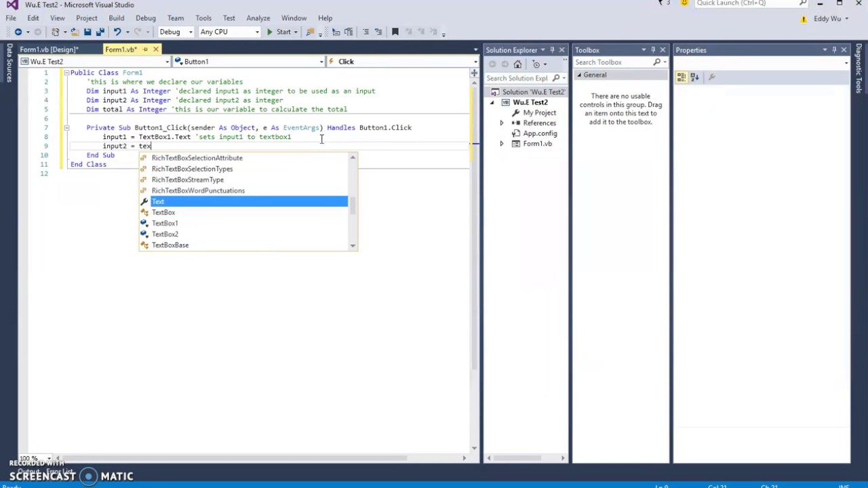Undo the last edit with the Undo icon
The width and height of the screenshot is (868, 488).
117,32
